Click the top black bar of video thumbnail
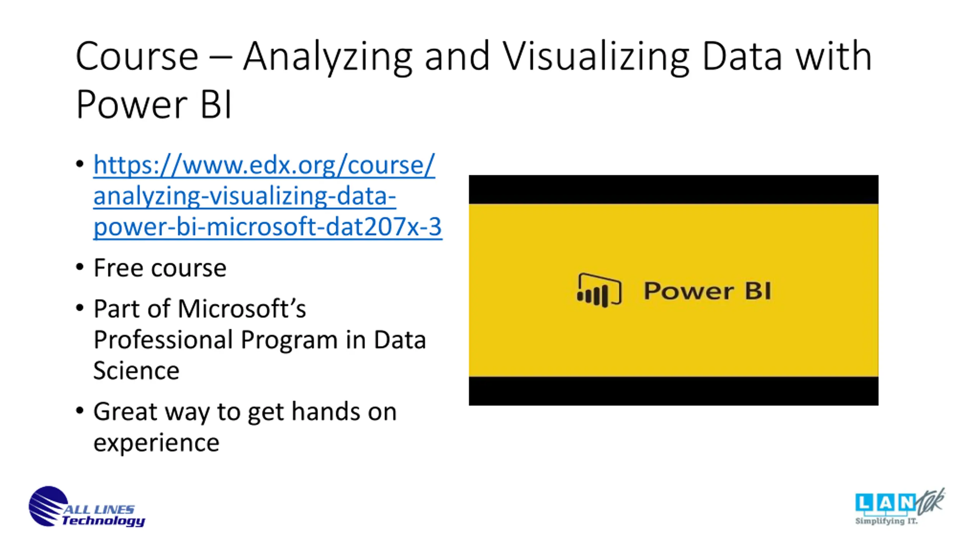Viewport: 980px width, 551px height. point(673,189)
